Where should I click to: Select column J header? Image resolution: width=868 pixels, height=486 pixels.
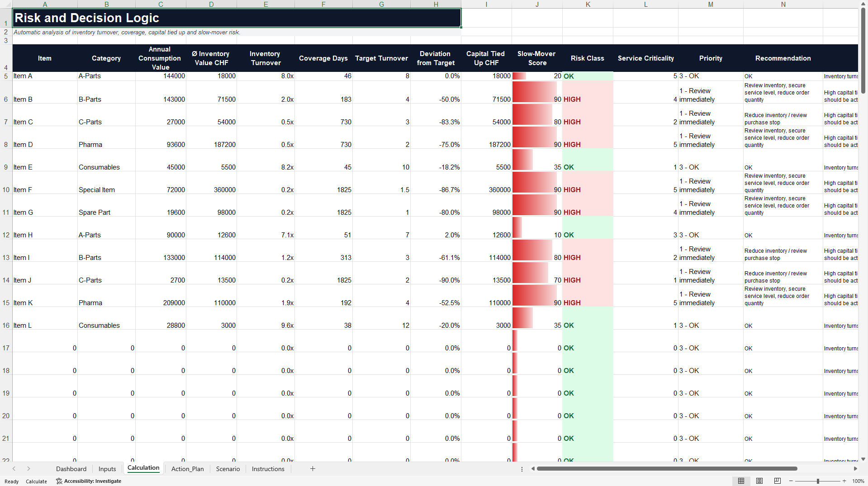click(537, 4)
